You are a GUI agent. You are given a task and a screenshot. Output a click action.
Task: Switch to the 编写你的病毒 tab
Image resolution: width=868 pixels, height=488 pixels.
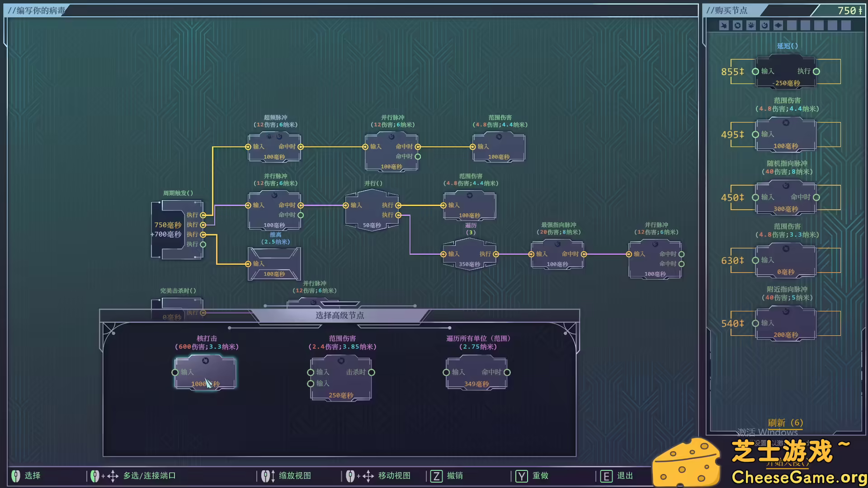click(x=36, y=10)
